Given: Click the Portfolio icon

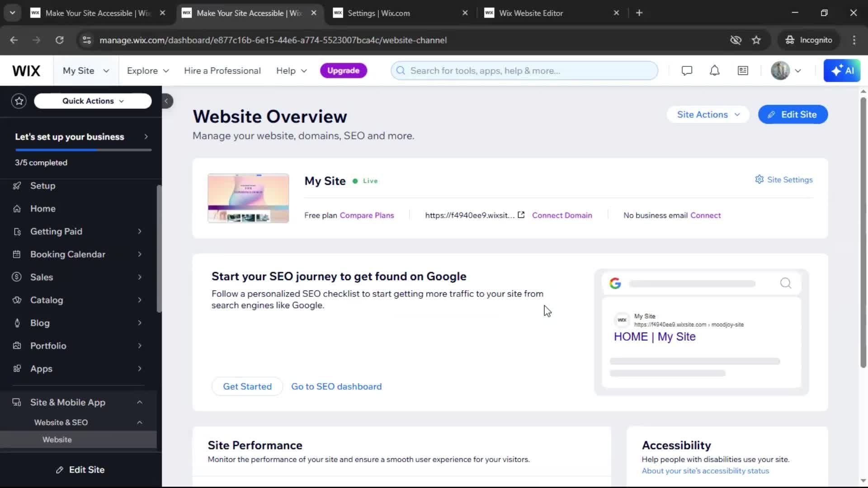Looking at the screenshot, I should 17,346.
